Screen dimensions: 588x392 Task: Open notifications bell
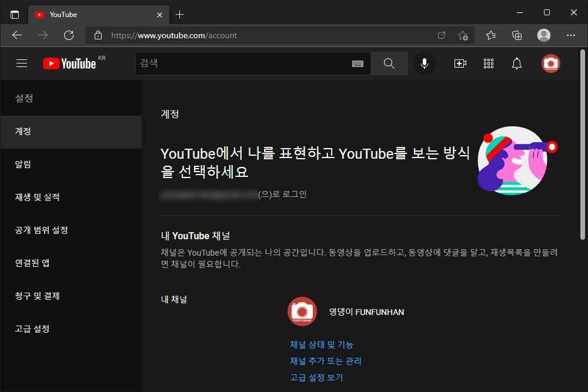click(x=517, y=63)
